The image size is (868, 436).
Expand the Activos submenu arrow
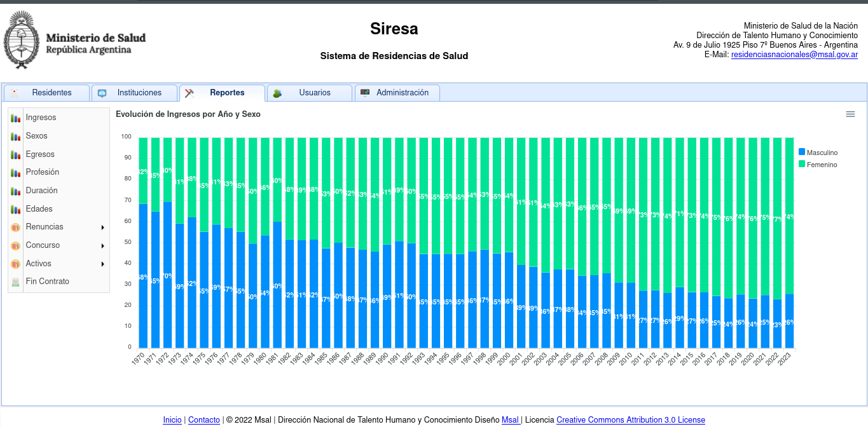coord(102,264)
